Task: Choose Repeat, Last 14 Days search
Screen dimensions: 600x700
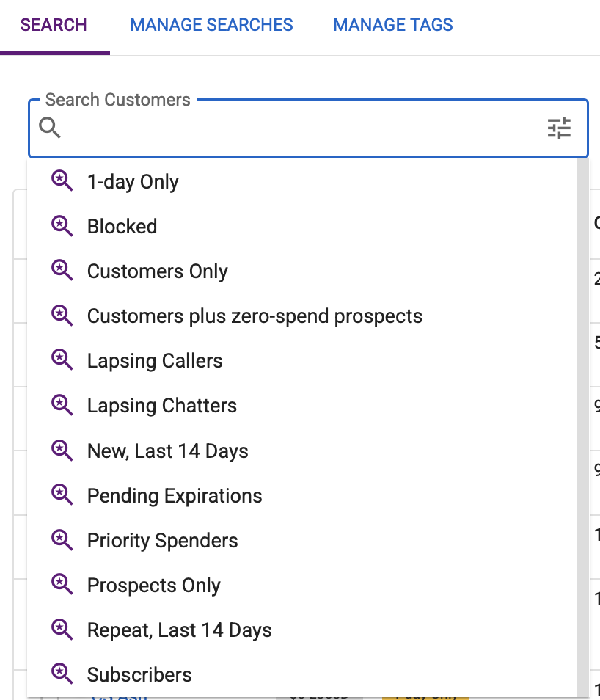Action: [302, 630]
